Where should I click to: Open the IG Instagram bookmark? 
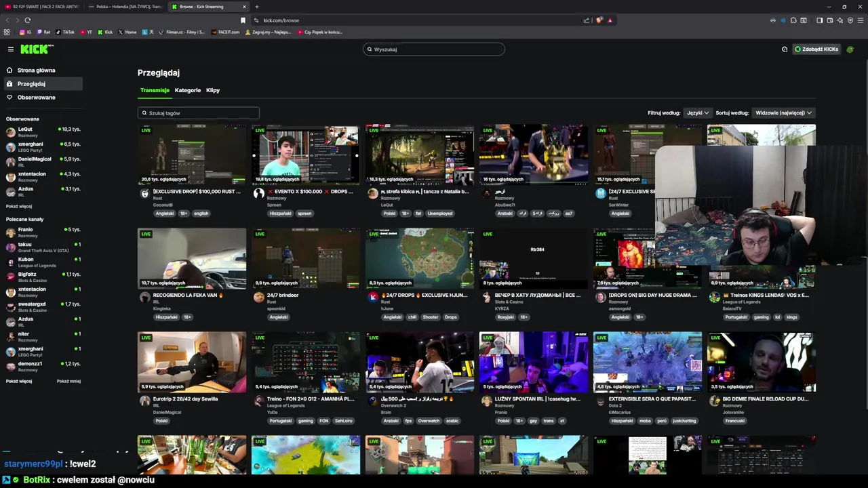[25, 32]
